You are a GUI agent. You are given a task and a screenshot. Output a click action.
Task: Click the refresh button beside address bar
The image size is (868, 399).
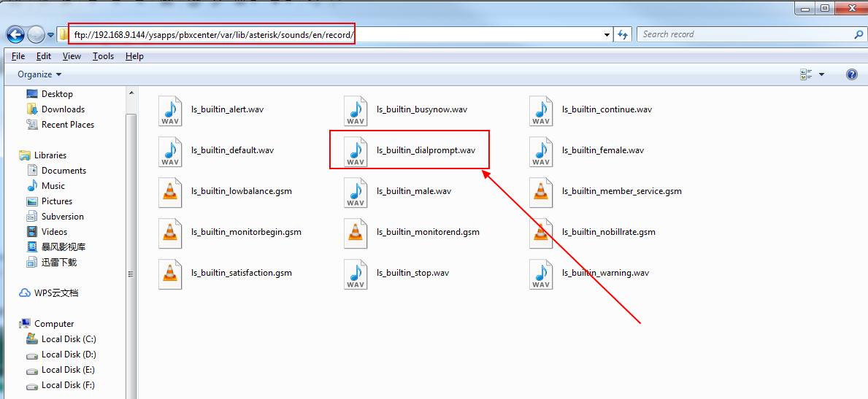pos(623,34)
